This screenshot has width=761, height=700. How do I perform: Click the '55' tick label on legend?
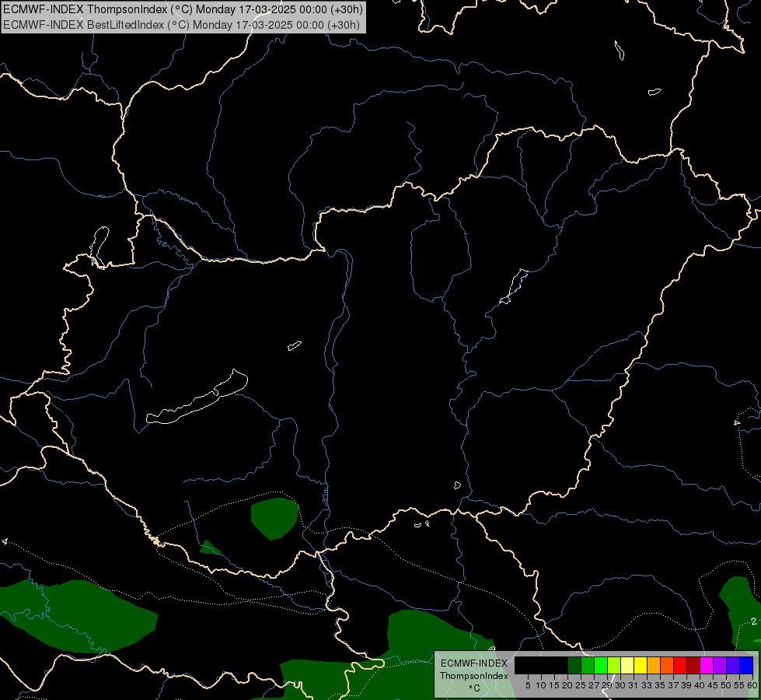(739, 685)
